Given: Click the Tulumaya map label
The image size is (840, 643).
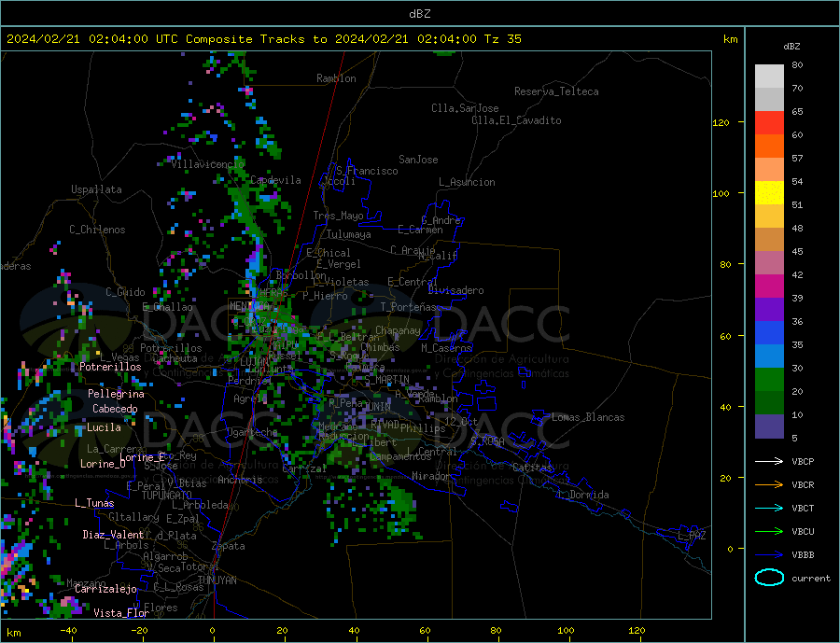Looking at the screenshot, I should 348,234.
